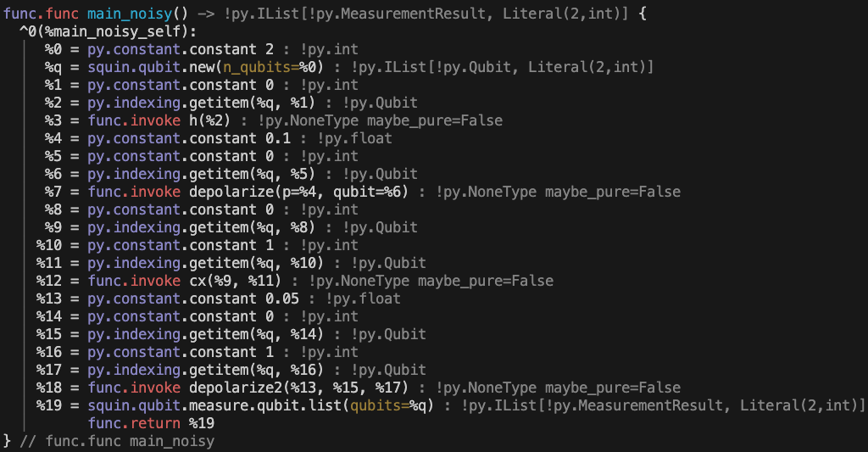
Task: Click the %7 variable at line start
Action: [x=53, y=192]
